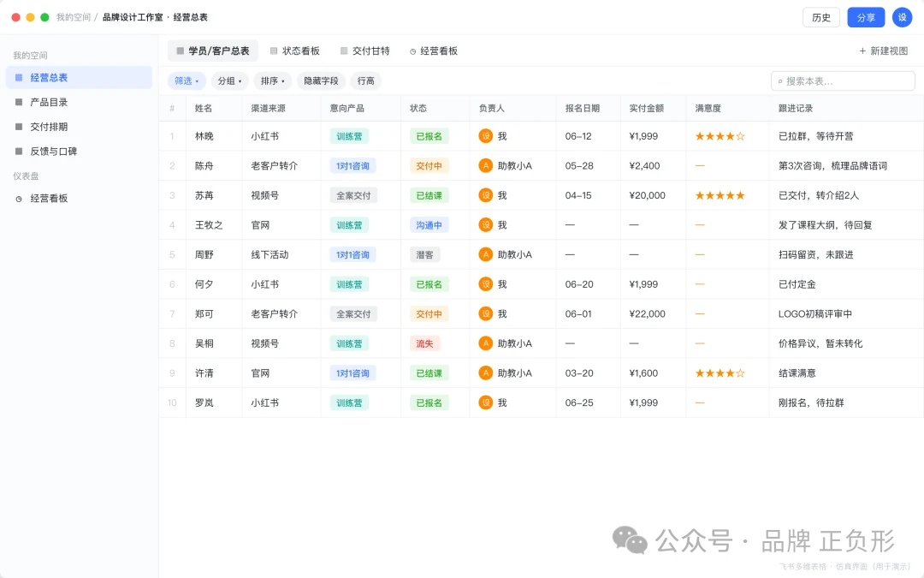Click the 我的空间 breadcrumb link
The image size is (924, 578).
[73, 17]
